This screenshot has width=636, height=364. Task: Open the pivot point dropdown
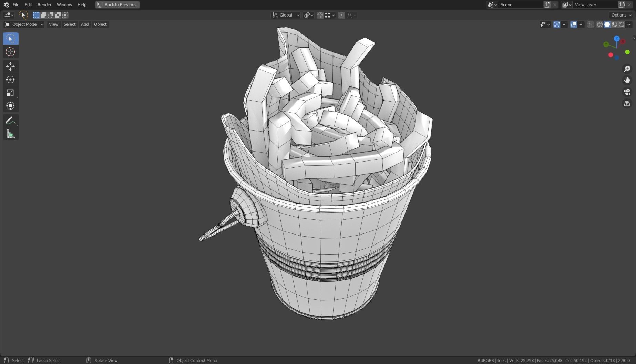point(308,15)
